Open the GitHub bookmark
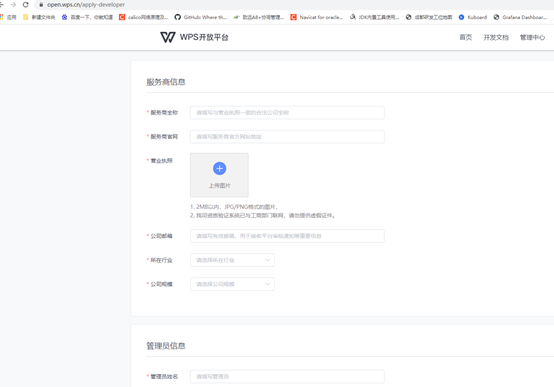The height and width of the screenshot is (387, 554). (201, 17)
